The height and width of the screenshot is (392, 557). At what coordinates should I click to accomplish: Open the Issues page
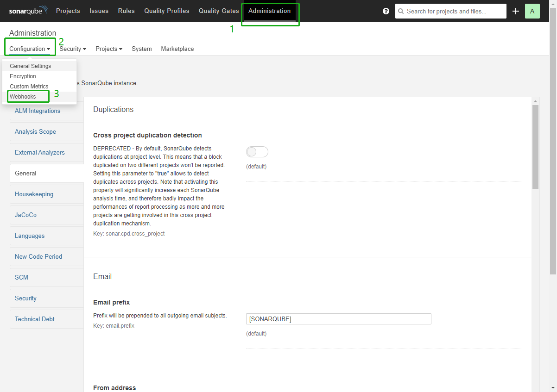point(99,11)
